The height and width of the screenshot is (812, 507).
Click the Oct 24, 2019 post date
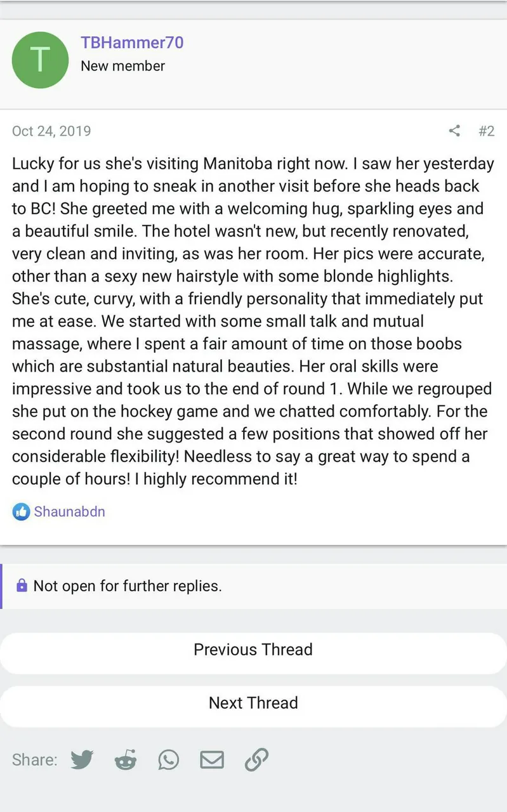pos(51,131)
